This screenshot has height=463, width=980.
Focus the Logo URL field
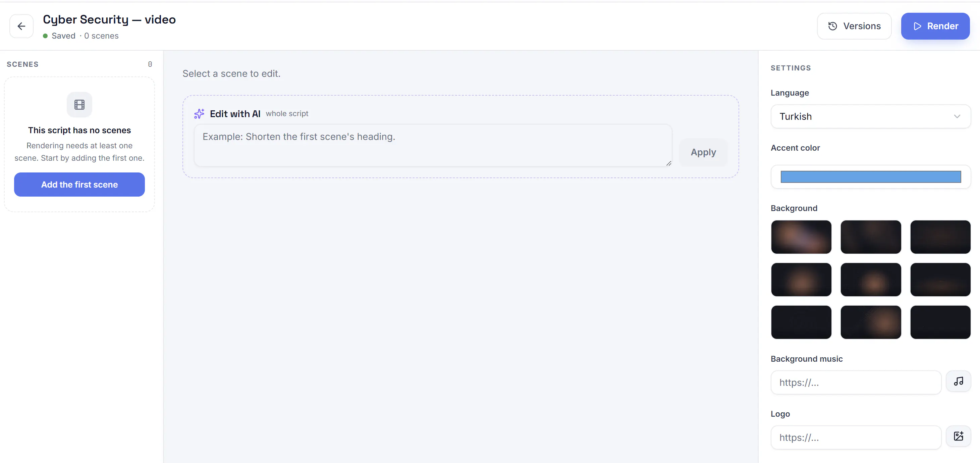click(x=856, y=438)
